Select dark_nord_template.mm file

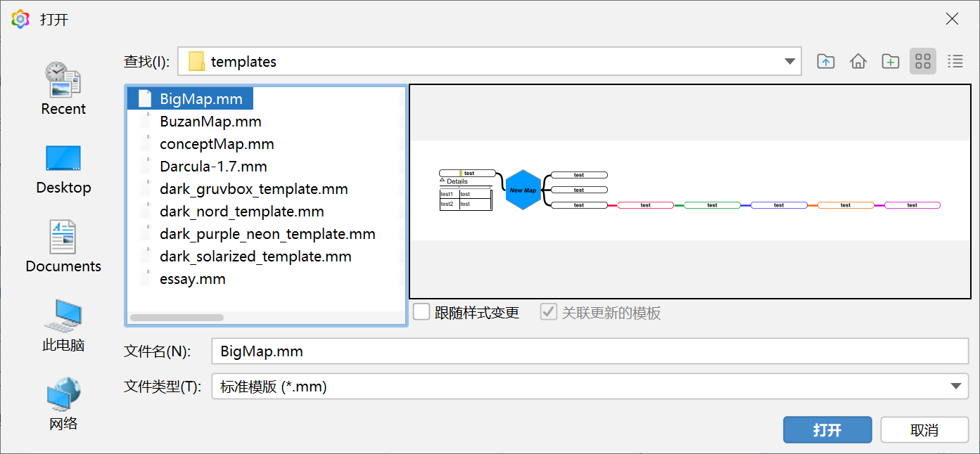coord(242,212)
